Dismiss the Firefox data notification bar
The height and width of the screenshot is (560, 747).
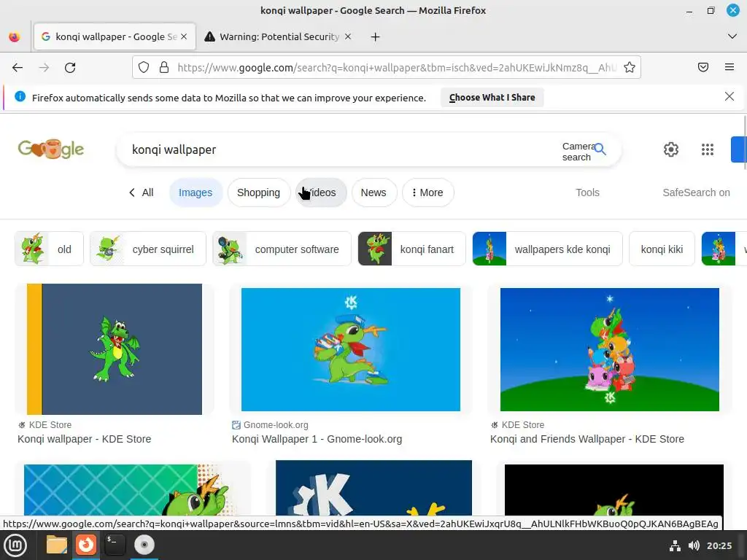pos(729,97)
